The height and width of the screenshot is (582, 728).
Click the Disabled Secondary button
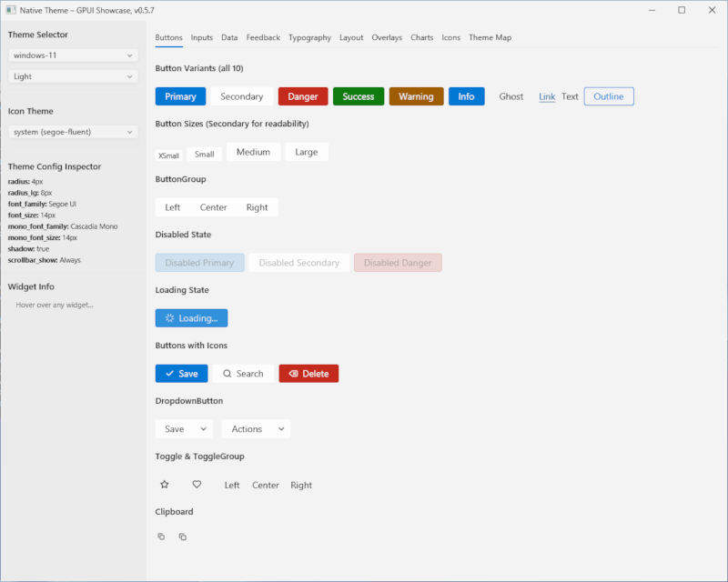click(299, 263)
